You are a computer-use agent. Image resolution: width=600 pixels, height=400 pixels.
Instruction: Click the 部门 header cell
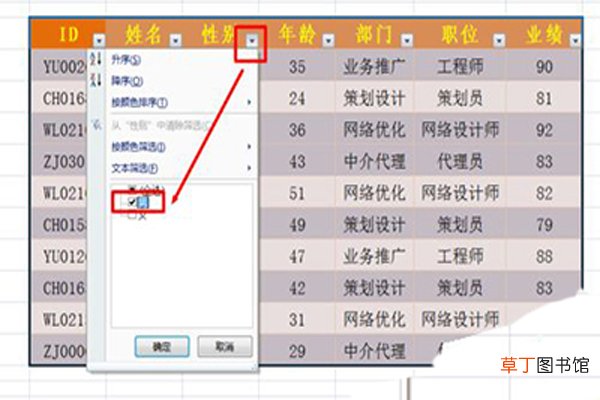[374, 34]
